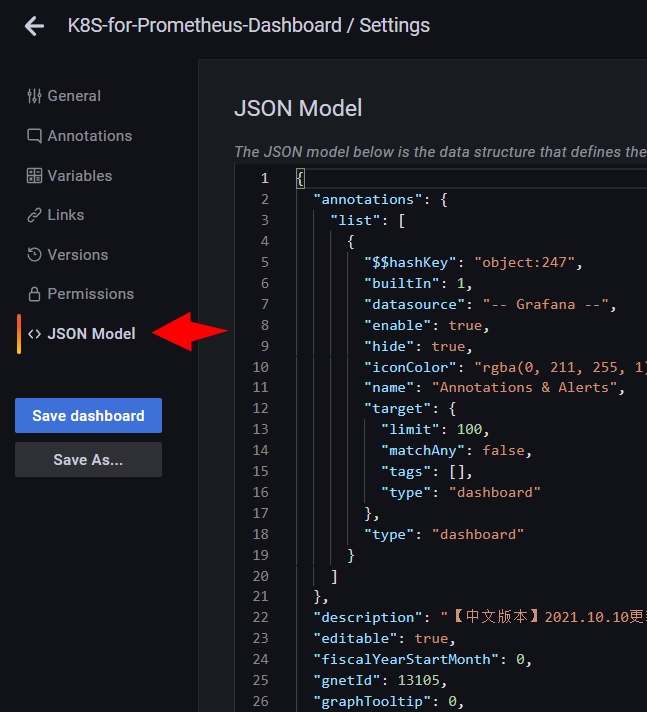
Task: Click the 13105 value on line 25
Action: (x=419, y=680)
